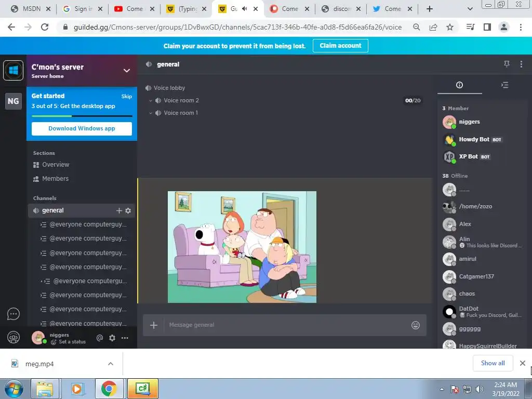The image size is (532, 399).
Task: Switch to the threads tab in right panel
Action: pos(504,85)
